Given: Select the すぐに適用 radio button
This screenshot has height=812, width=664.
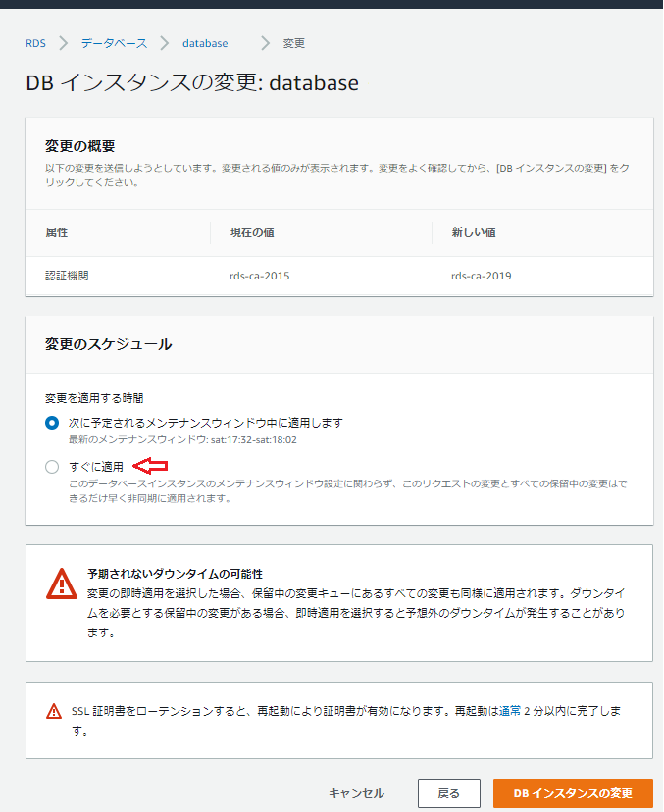Looking at the screenshot, I should [x=52, y=467].
